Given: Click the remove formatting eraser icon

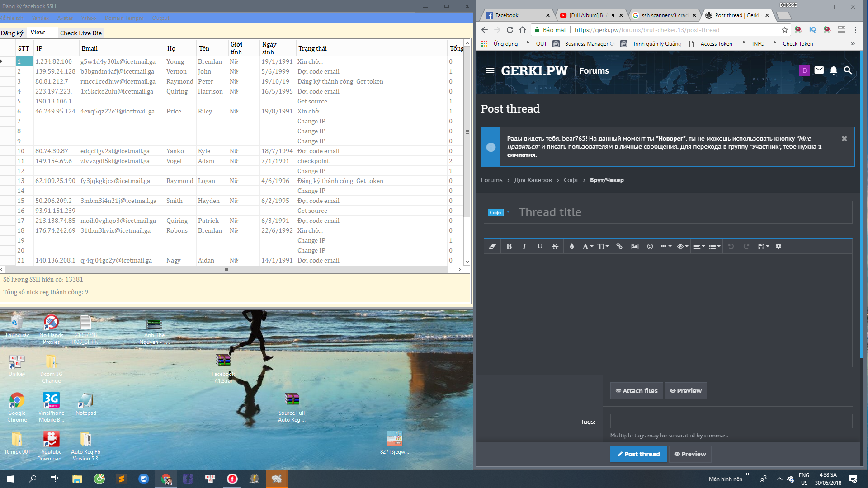Looking at the screenshot, I should pyautogui.click(x=493, y=246).
